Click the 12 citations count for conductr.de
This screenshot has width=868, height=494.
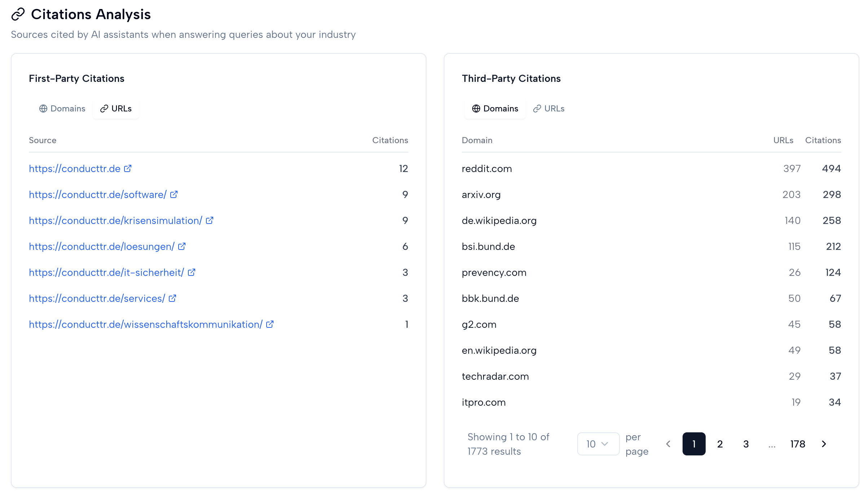tap(403, 168)
